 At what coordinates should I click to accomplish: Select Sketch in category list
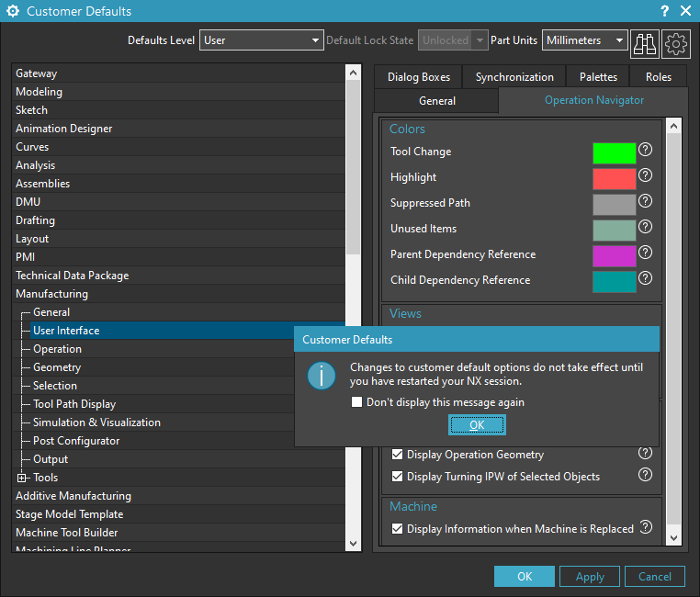(x=178, y=110)
